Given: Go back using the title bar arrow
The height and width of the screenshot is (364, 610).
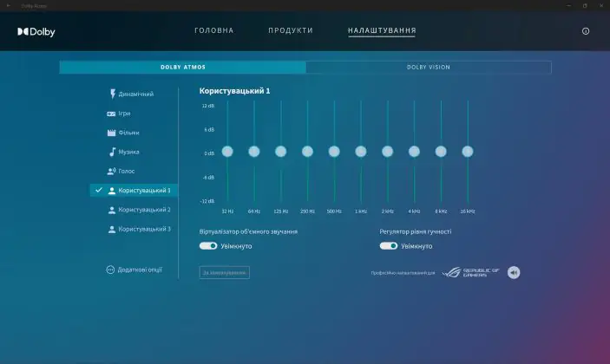Looking at the screenshot, I should tap(8, 5).
